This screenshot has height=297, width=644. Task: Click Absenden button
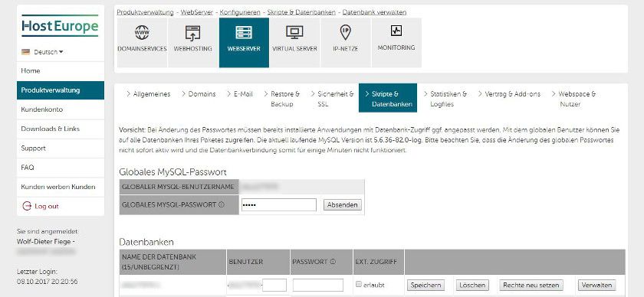click(342, 204)
